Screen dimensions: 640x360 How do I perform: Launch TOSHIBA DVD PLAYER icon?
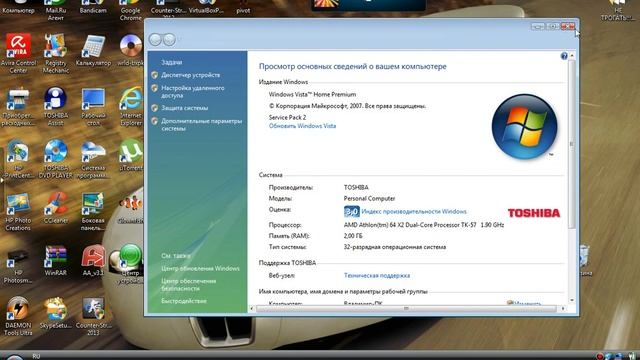point(56,158)
